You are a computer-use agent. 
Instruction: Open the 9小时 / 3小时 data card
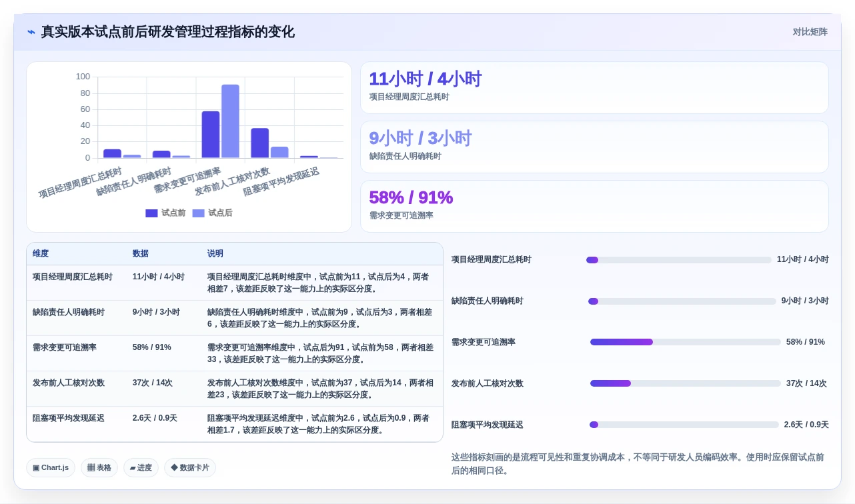tap(594, 147)
